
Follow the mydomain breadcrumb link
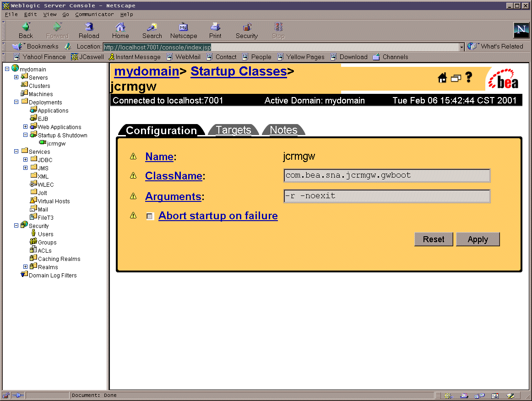[147, 71]
